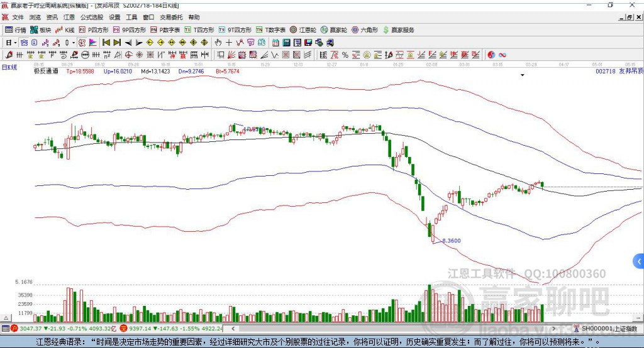This screenshot has height=348, width=644.
Task: Select the n² square number tool
Action: coord(107,55)
